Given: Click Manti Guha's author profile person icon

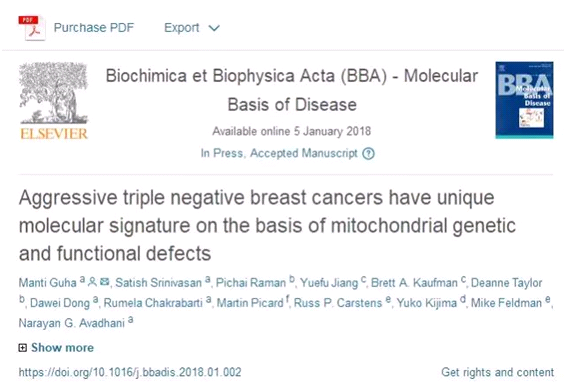Looking at the screenshot, I should (x=92, y=281).
